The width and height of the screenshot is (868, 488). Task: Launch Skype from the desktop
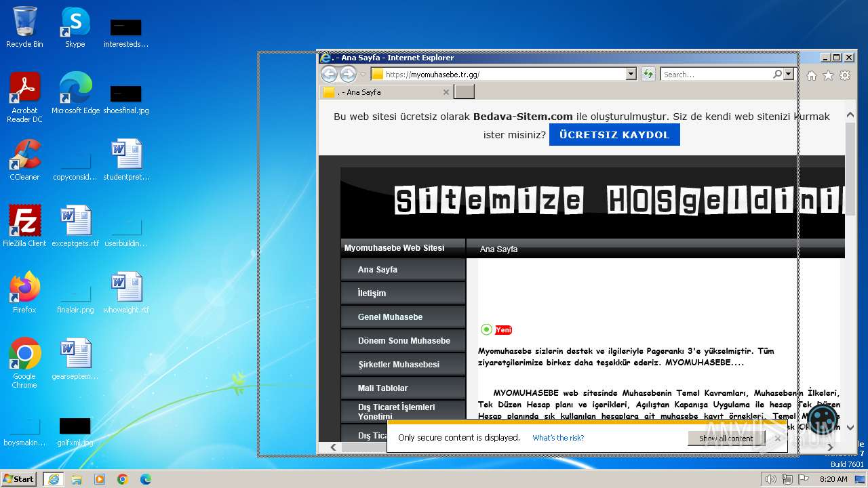75,27
